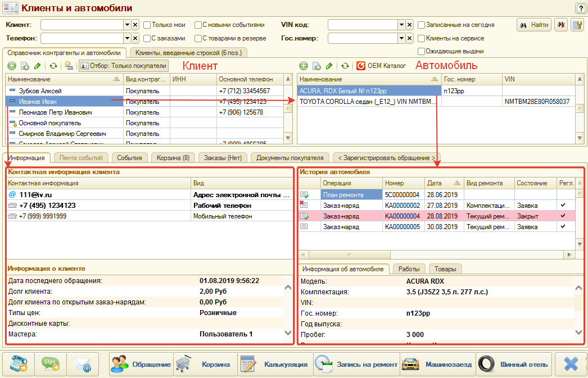
Task: Check Записанные на сегодня
Action: click(x=421, y=25)
